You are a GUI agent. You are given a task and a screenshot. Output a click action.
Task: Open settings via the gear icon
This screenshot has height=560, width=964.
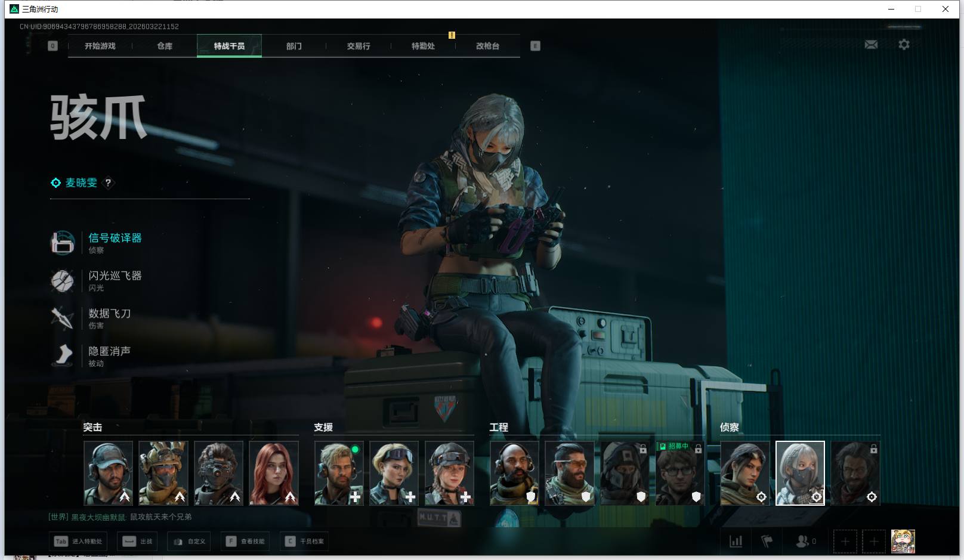click(904, 45)
